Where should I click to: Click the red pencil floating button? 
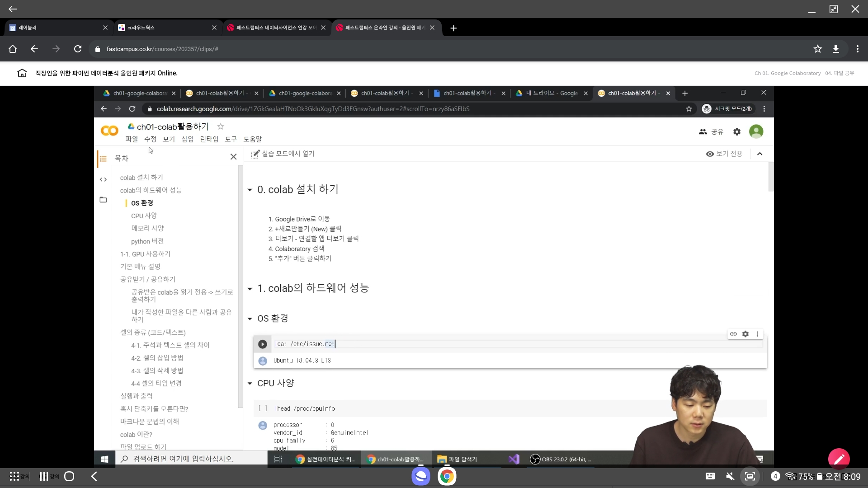[839, 459]
